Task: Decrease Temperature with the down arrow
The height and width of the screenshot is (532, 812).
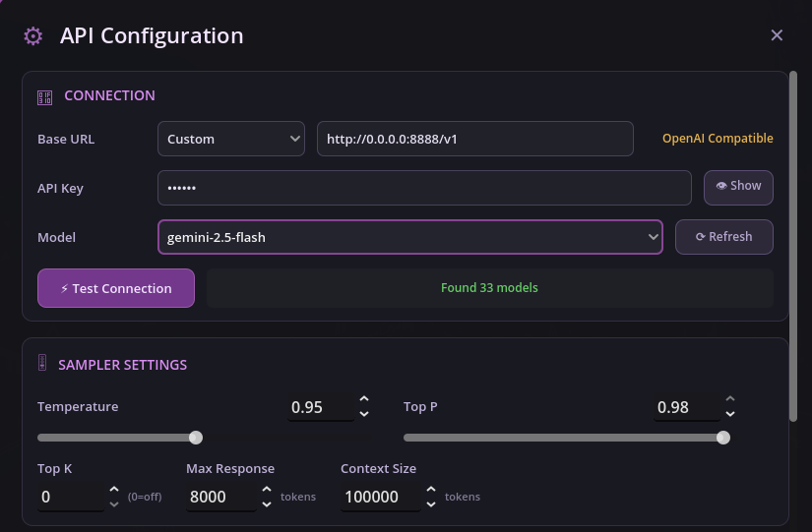Action: (364, 413)
